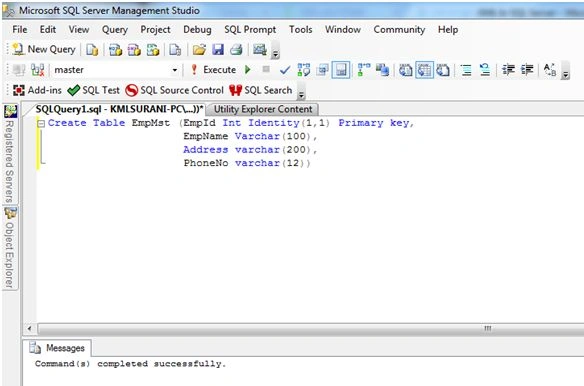Open the Project menu
Viewport: 584px width, 386px height.
tap(155, 29)
